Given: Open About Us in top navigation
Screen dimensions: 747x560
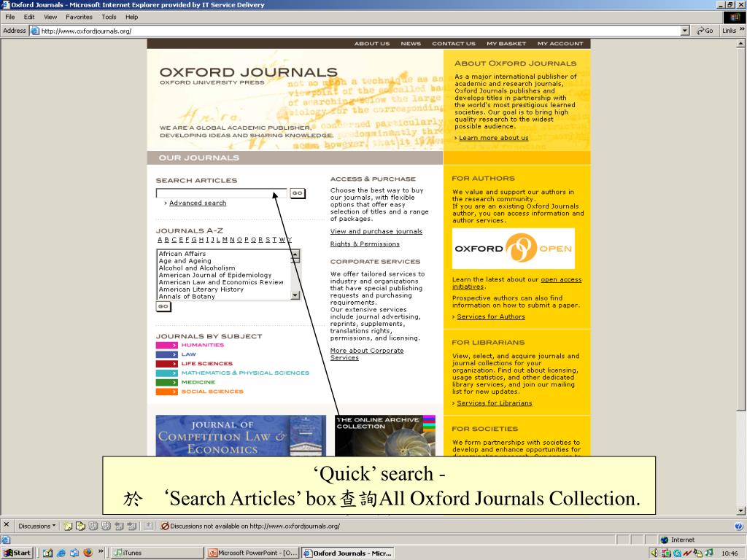Looking at the screenshot, I should 372,43.
